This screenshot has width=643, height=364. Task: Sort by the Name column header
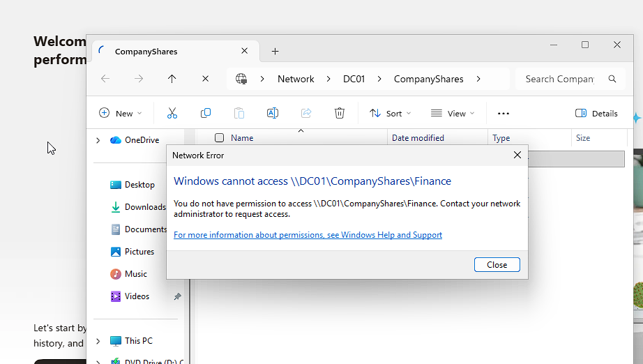pyautogui.click(x=242, y=138)
